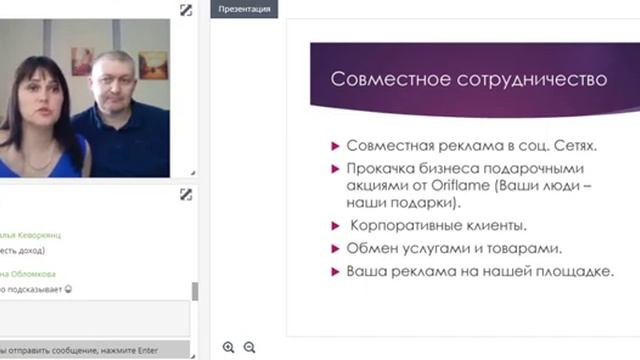Expand the webcam video panel to fullscreen
Screen dimensions: 640x360
point(186,10)
